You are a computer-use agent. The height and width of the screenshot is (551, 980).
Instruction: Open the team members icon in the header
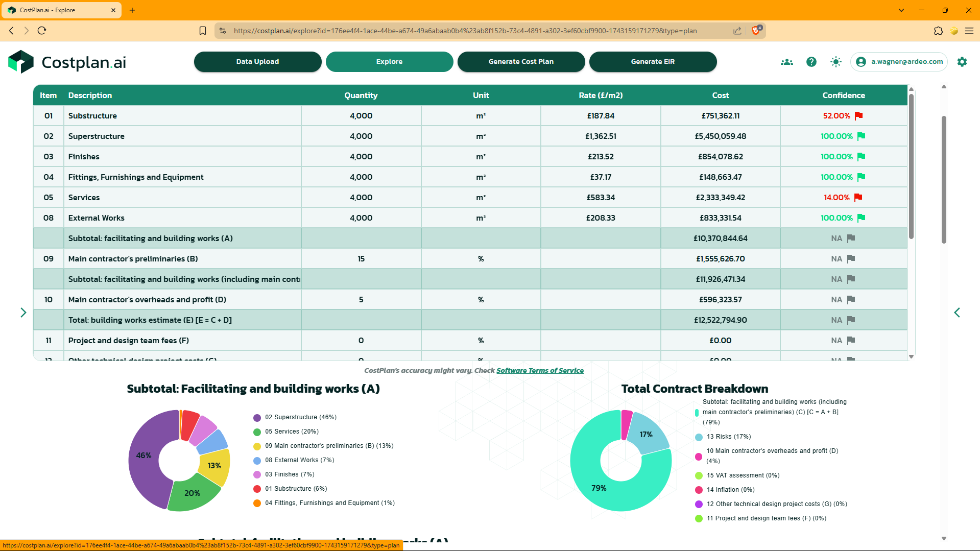786,62
